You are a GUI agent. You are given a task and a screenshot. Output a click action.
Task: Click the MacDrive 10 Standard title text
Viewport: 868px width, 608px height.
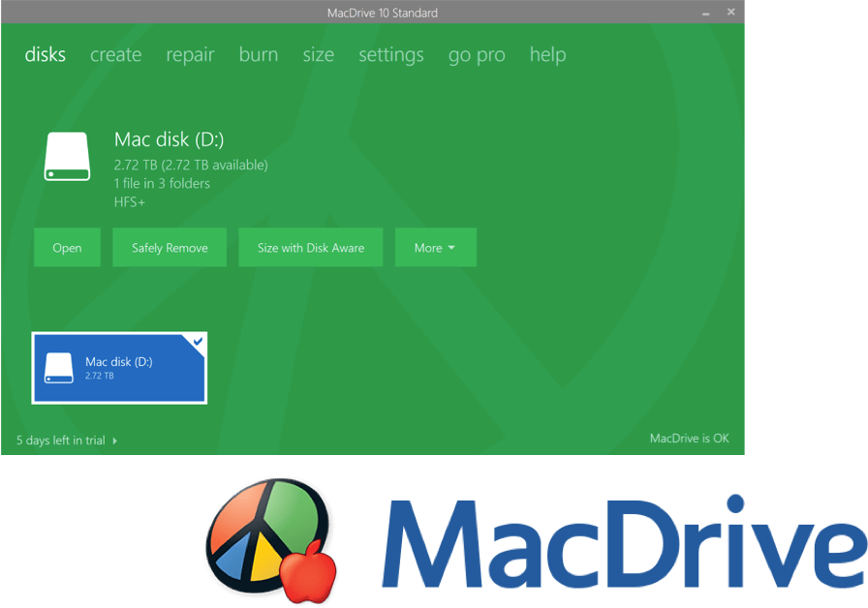pyautogui.click(x=383, y=13)
